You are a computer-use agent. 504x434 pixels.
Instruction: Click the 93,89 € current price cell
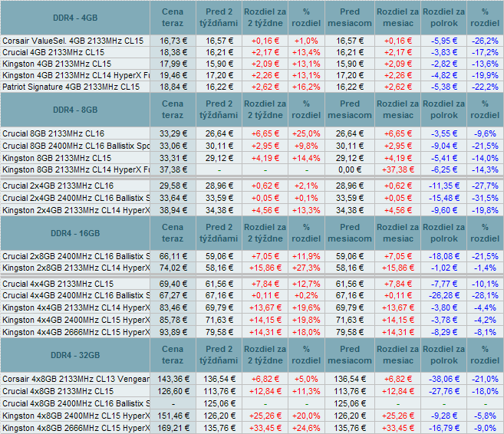tap(173, 332)
